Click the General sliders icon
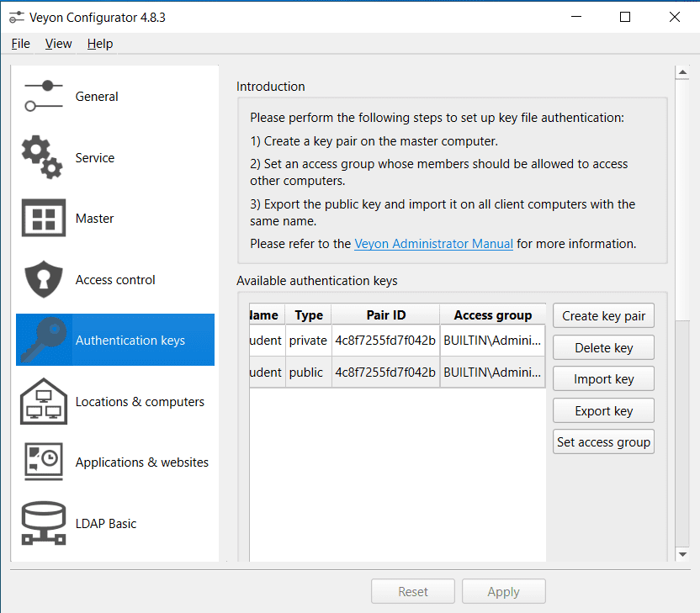This screenshot has width=700, height=613. pyautogui.click(x=44, y=96)
